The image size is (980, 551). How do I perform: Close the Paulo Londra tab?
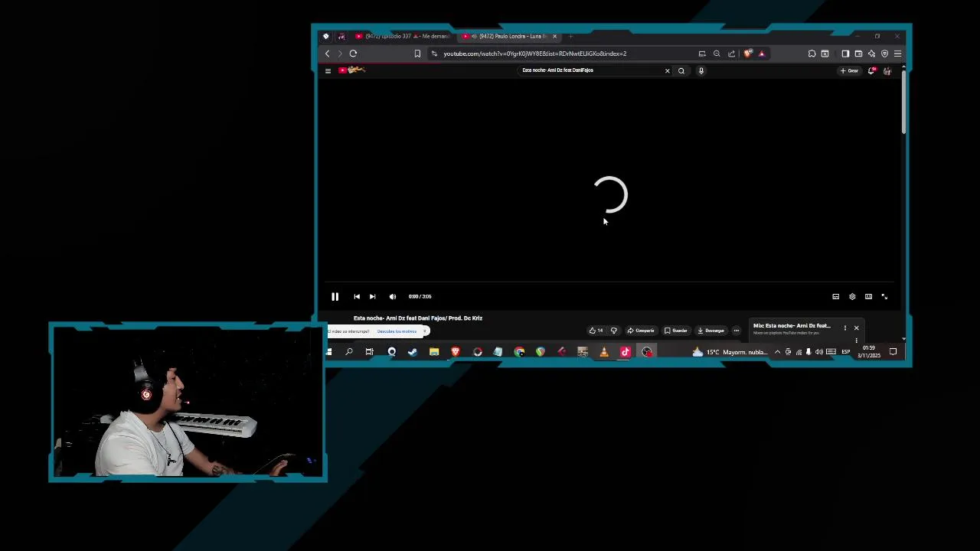(x=554, y=36)
